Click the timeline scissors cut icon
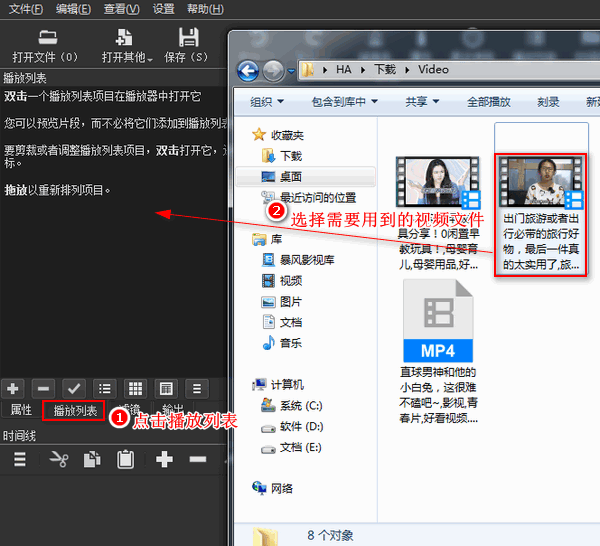 click(x=59, y=459)
